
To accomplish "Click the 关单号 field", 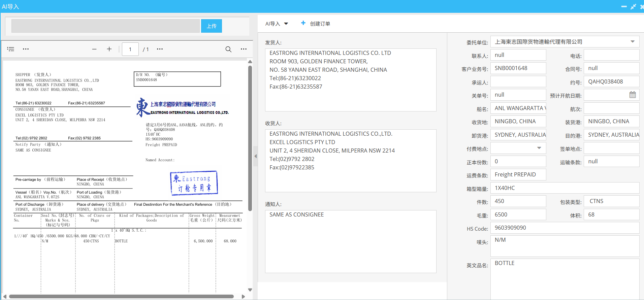I will coord(518,95).
